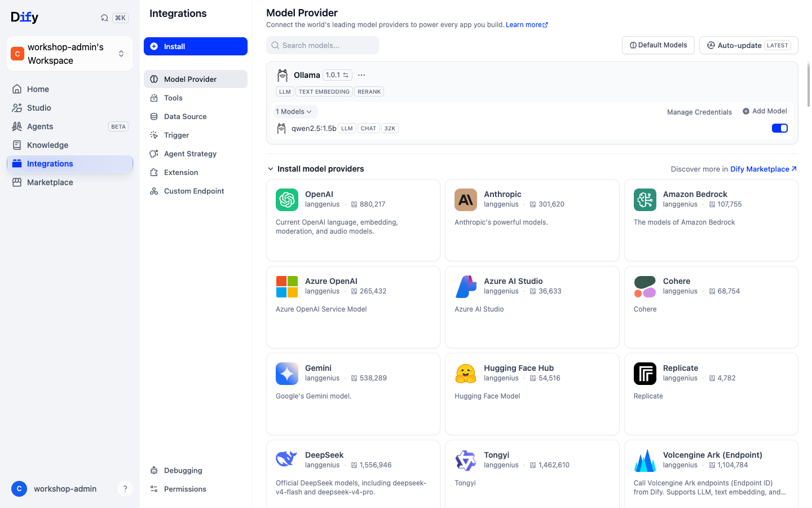Screen dimensions: 812x508
Task: Click the Hugging Face Hub icon
Action: click(466, 374)
